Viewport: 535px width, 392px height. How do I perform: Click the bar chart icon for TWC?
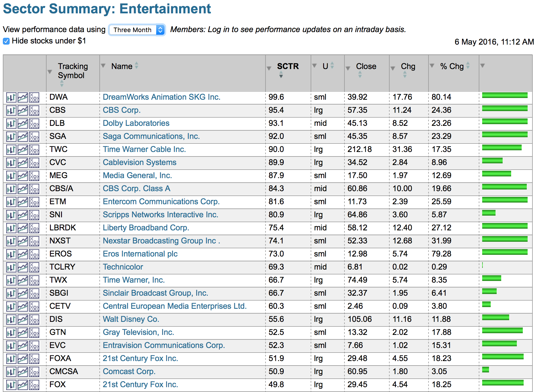(11, 150)
